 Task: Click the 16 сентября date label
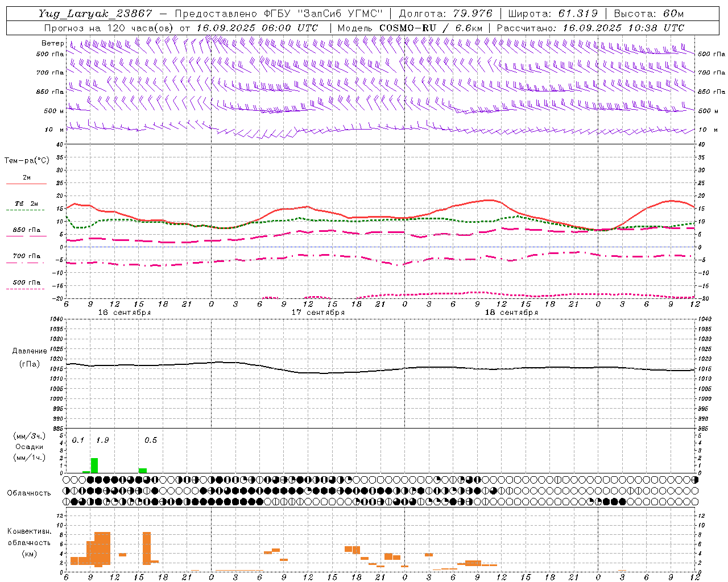[x=125, y=313]
